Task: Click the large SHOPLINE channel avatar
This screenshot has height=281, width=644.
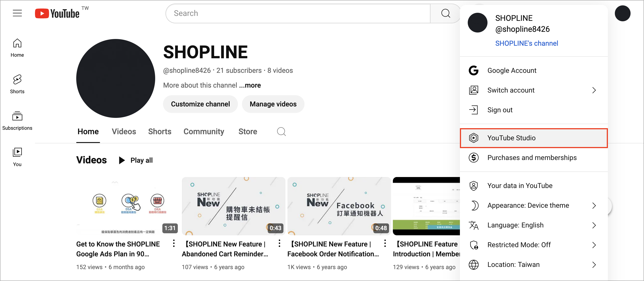Action: click(115, 78)
